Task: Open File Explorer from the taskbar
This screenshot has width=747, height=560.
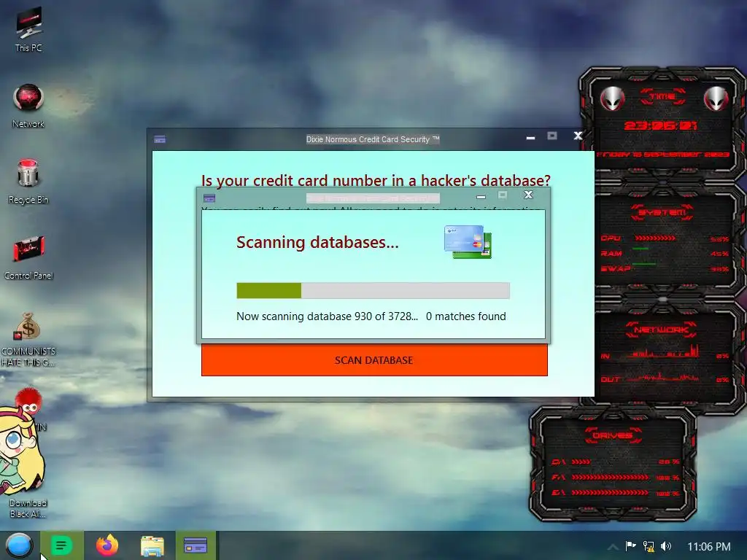Action: pos(152,545)
